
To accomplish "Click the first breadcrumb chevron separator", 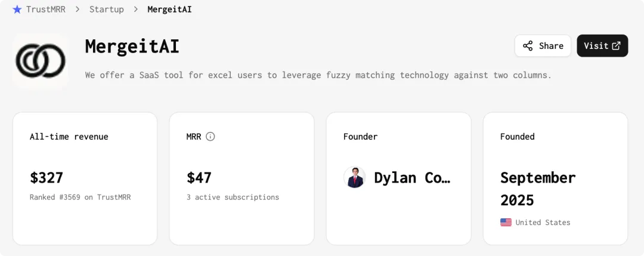I will 77,10.
